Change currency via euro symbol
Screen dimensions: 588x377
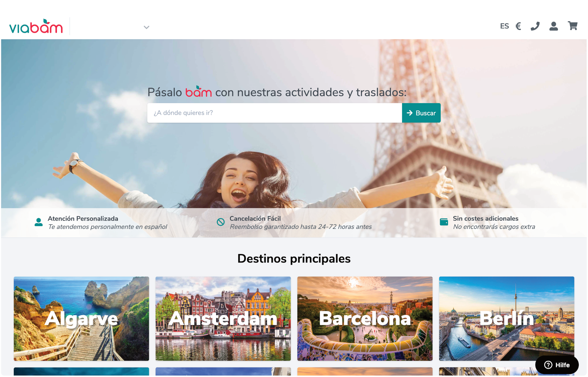tap(518, 26)
